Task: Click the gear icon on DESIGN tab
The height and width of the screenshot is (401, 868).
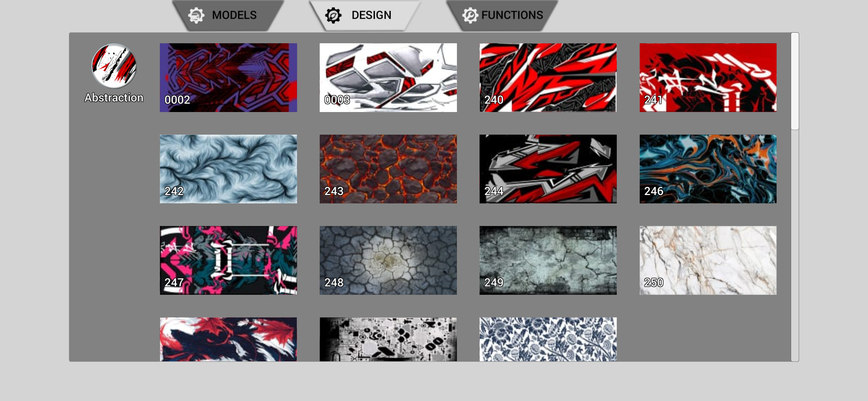Action: point(333,15)
